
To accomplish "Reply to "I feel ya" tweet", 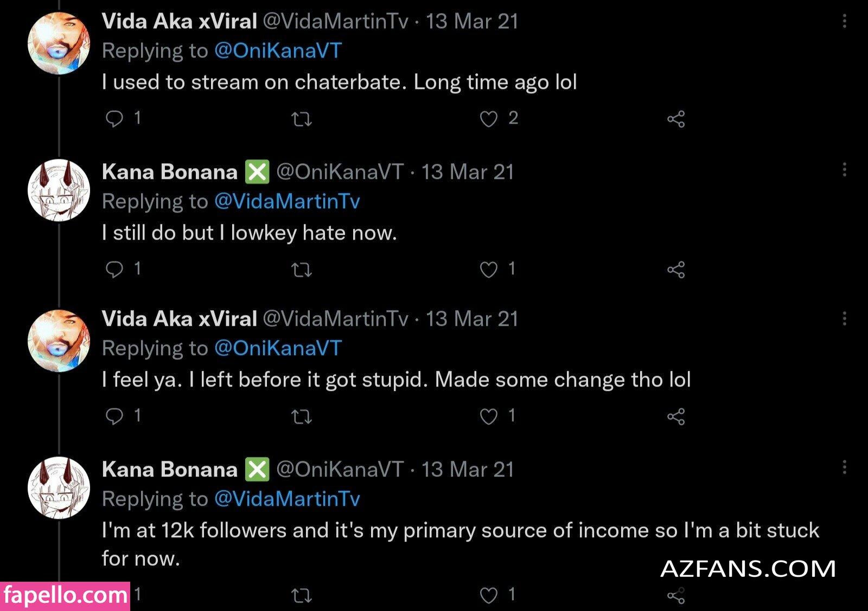I will point(114,416).
